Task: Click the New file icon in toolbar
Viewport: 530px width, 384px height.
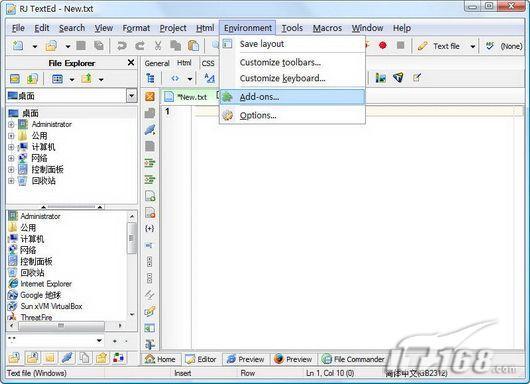Action: point(18,46)
